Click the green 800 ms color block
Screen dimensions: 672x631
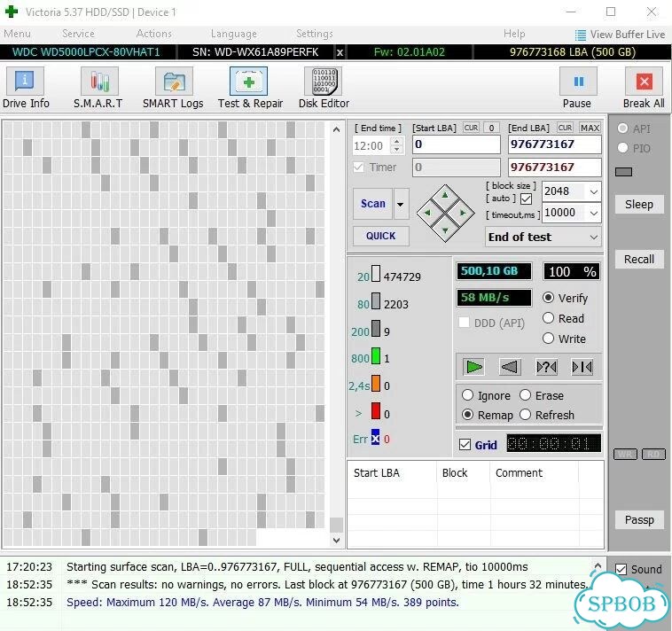click(x=375, y=356)
